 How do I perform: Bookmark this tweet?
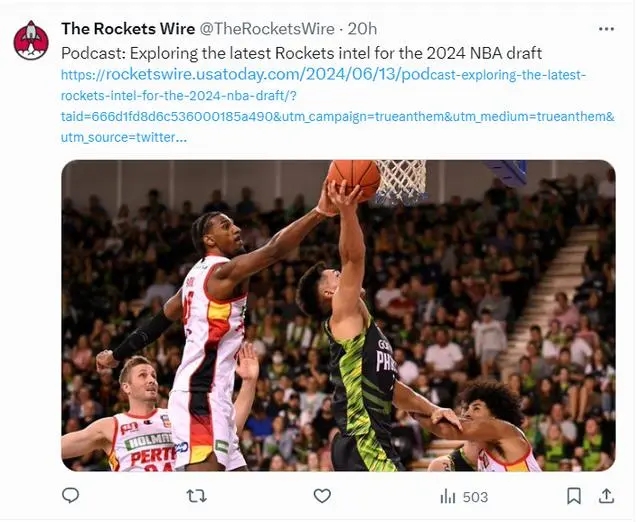tap(574, 496)
